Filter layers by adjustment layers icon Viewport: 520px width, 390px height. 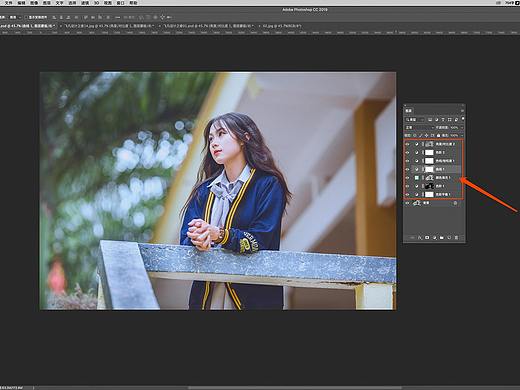(436, 119)
